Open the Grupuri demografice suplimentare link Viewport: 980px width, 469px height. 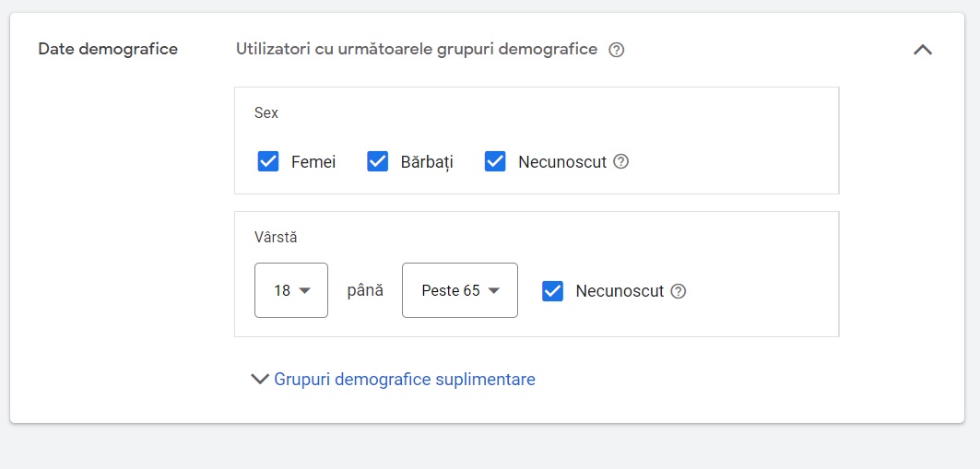pos(405,379)
